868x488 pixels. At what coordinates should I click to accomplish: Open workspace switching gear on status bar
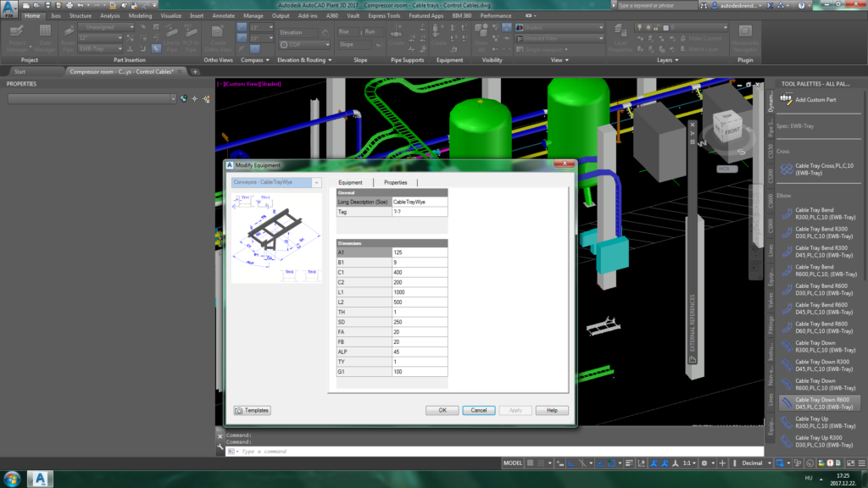click(x=704, y=463)
